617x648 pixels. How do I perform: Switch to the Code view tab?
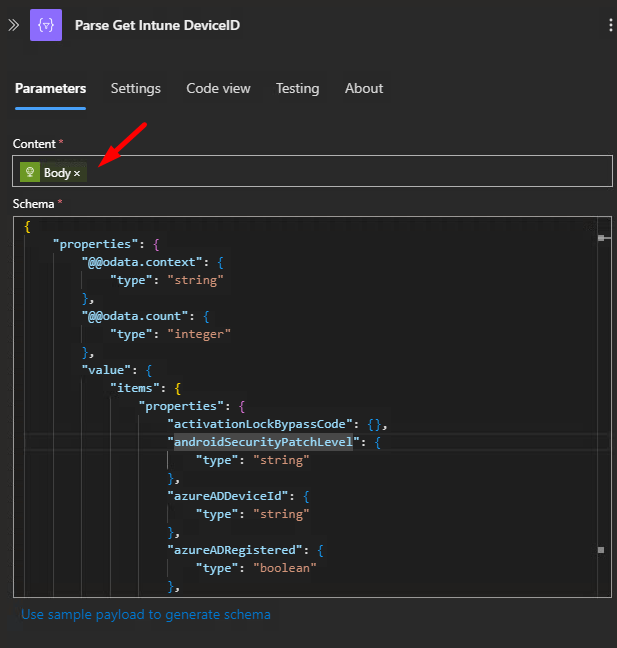coord(218,88)
